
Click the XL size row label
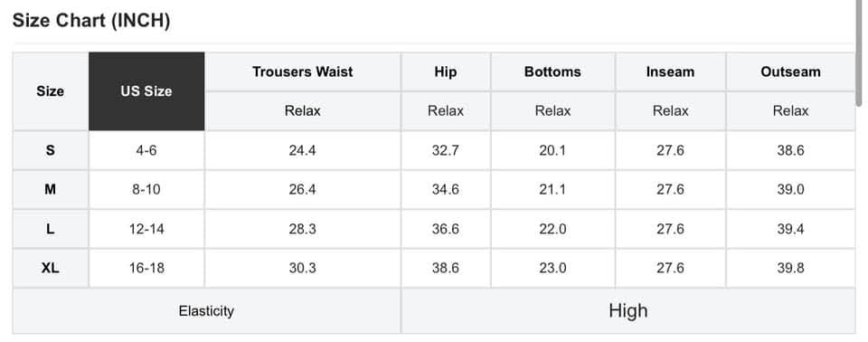click(x=51, y=269)
